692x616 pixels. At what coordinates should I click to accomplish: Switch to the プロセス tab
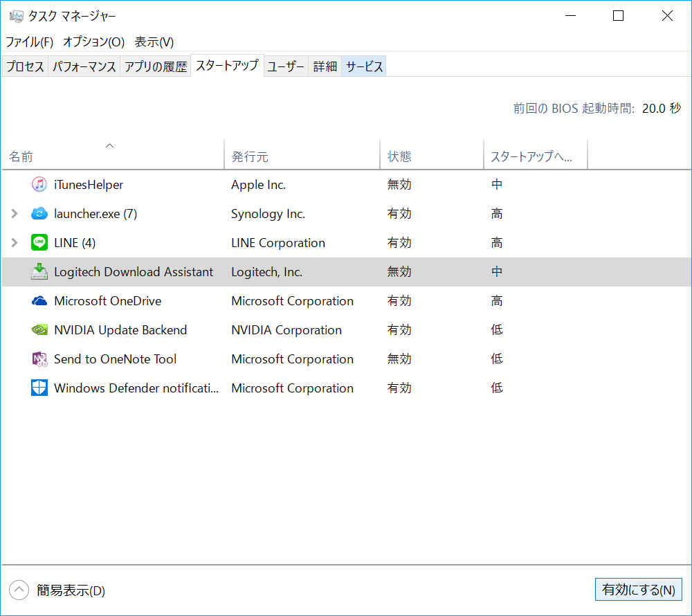(x=25, y=66)
